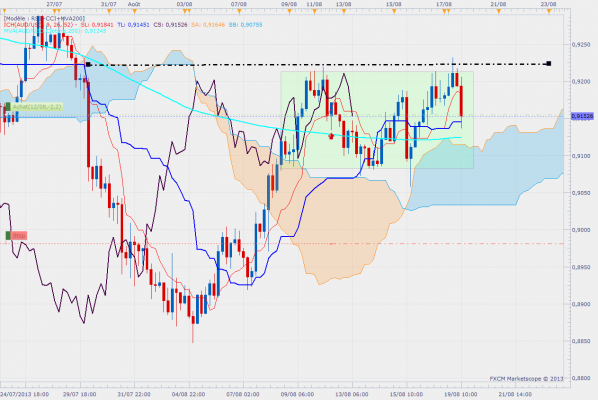
Task: Click the TL: 0,91451 legend value
Action: click(133, 25)
